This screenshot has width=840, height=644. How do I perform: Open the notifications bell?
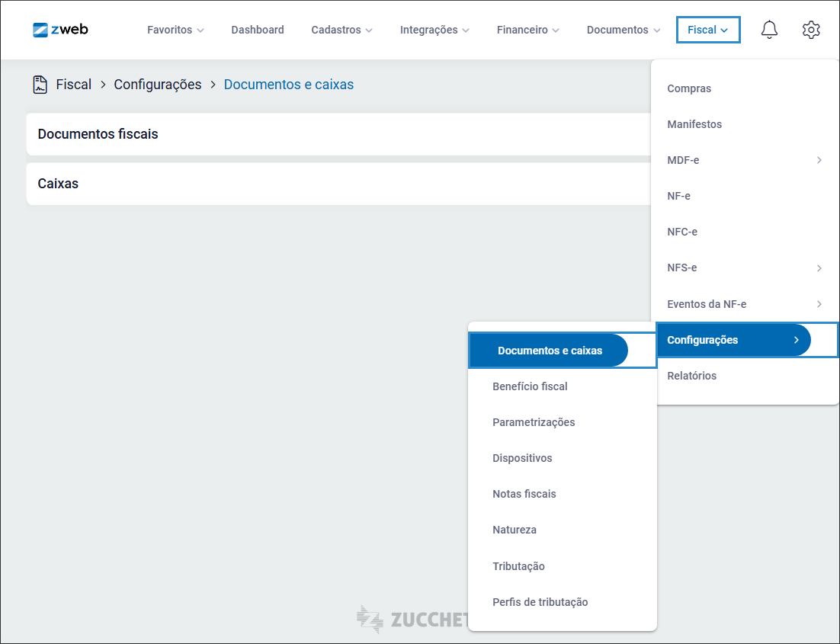coord(769,30)
